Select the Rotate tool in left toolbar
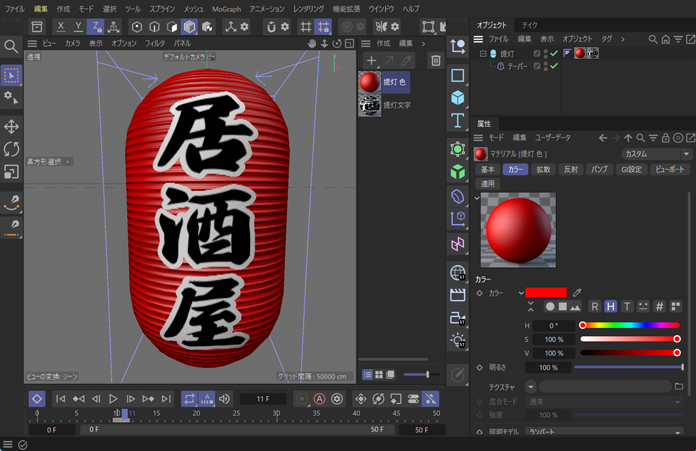This screenshot has width=696, height=451. [12, 149]
